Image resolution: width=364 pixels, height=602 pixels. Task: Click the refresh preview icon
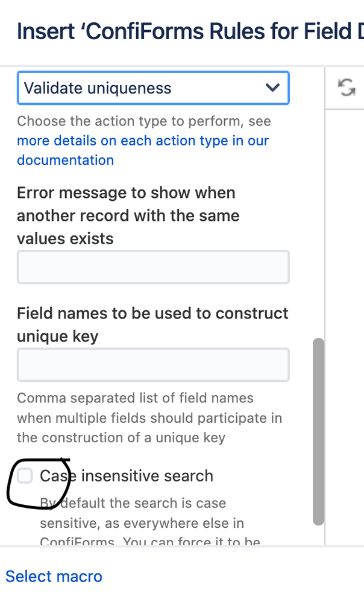coord(347,87)
